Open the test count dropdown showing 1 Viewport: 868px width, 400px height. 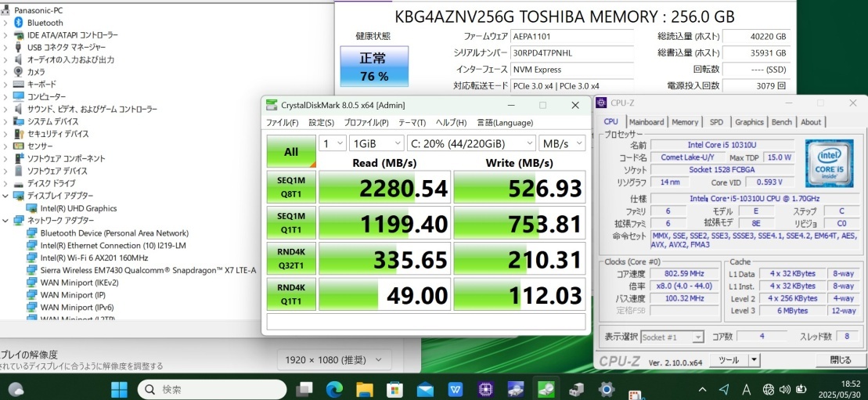333,143
